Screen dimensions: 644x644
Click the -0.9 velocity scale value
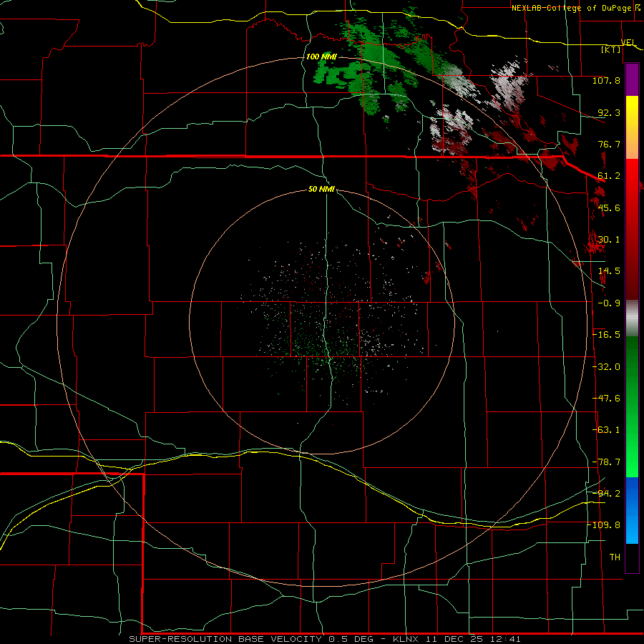609,303
